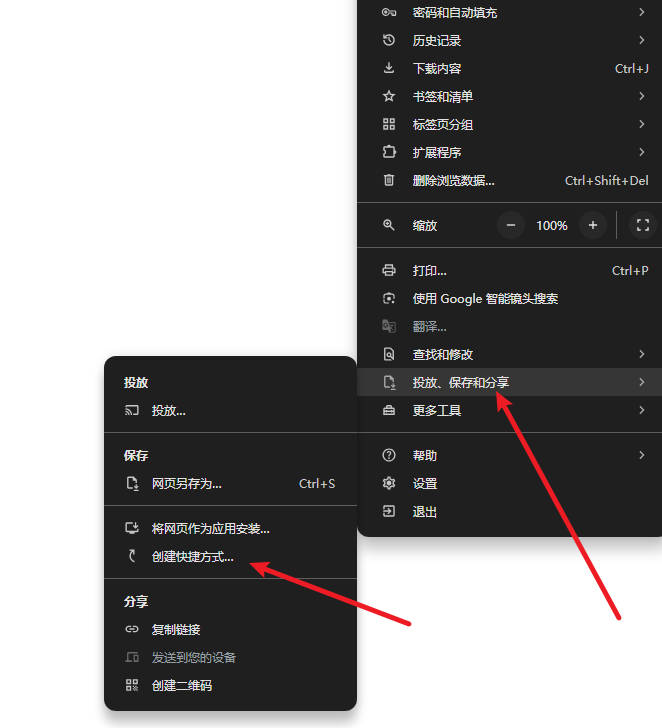Expand 书签和清单 submenu arrow
Image resolution: width=662 pixels, height=728 pixels.
(642, 97)
